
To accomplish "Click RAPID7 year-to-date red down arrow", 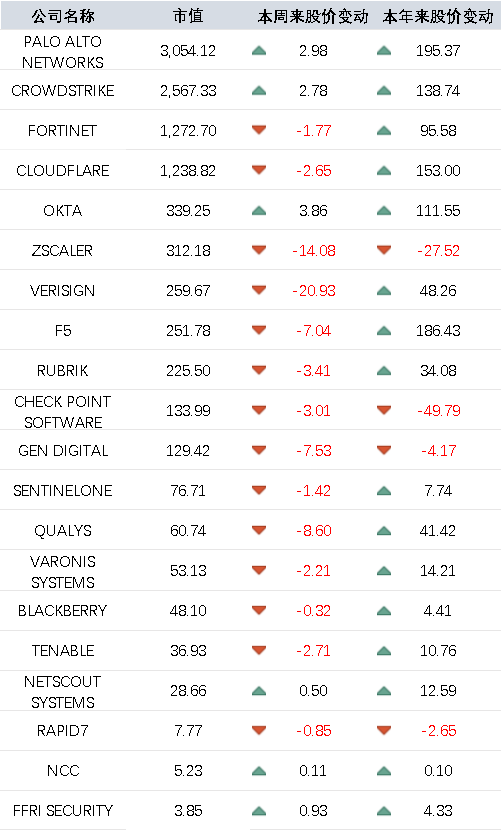I will [384, 730].
